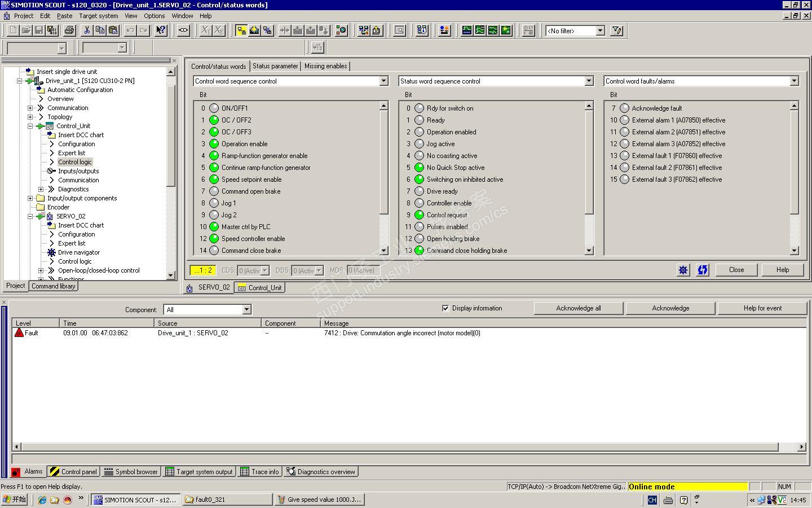Click the Close button in control logic
This screenshot has width=812, height=508.
(736, 270)
